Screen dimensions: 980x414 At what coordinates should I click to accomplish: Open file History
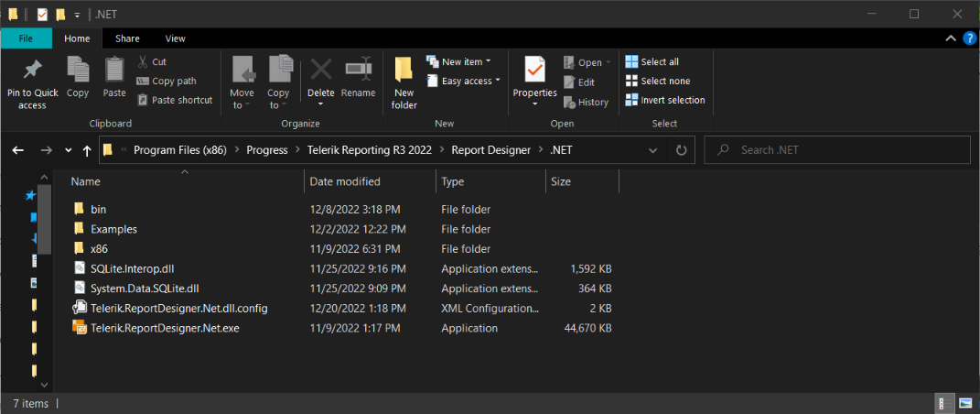586,102
